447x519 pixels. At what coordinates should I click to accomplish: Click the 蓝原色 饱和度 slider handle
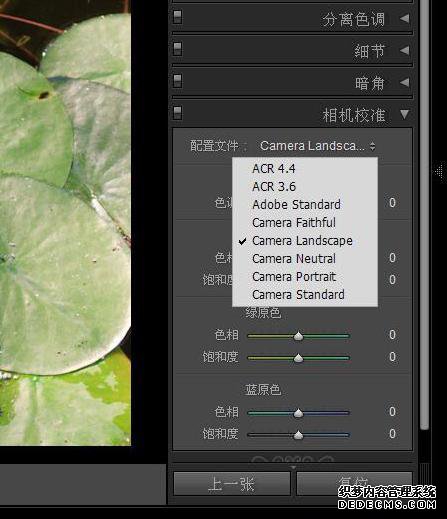298,435
